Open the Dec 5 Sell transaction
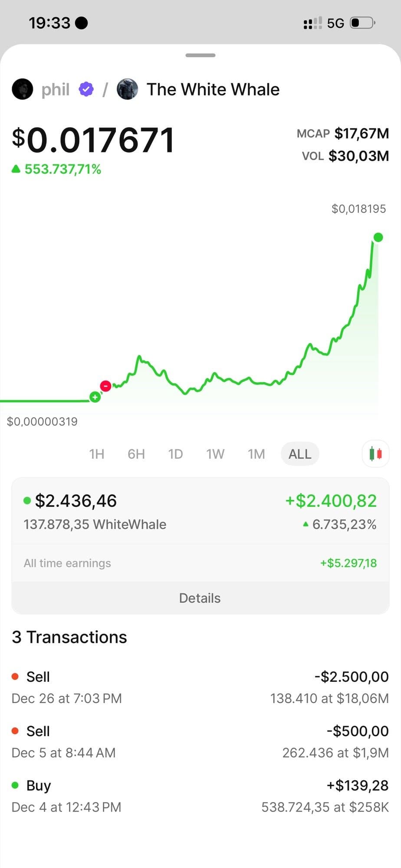This screenshot has height=868, width=401. click(x=200, y=741)
